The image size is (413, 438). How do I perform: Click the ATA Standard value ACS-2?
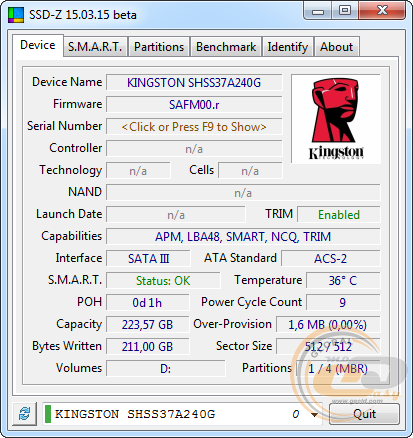click(331, 259)
